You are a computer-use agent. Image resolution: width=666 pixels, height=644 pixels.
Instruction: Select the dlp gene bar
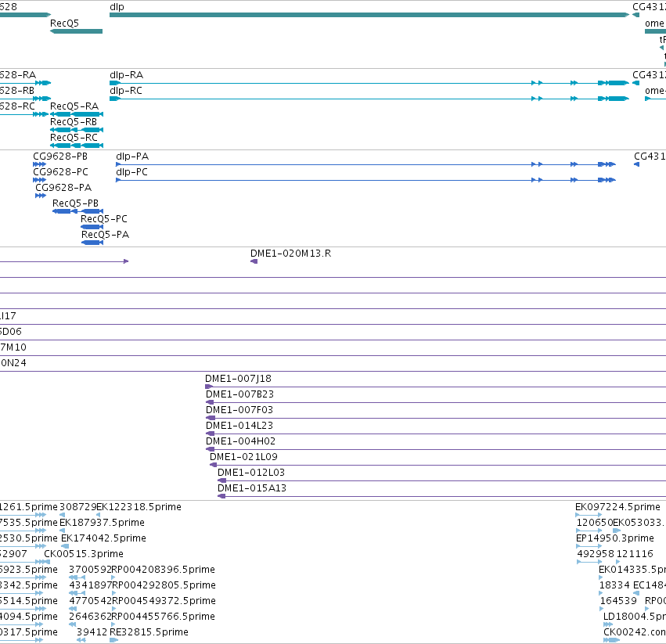pyautogui.click(x=369, y=15)
